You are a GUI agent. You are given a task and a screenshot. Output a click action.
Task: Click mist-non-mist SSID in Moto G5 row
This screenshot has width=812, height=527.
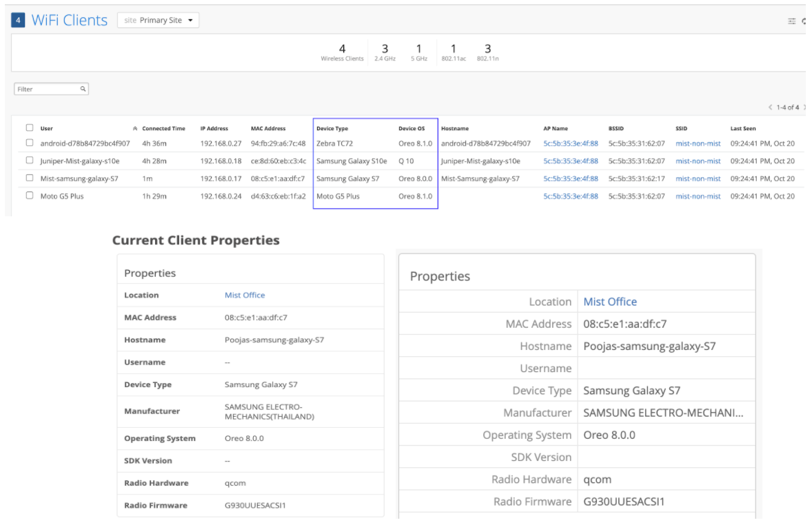tap(698, 196)
